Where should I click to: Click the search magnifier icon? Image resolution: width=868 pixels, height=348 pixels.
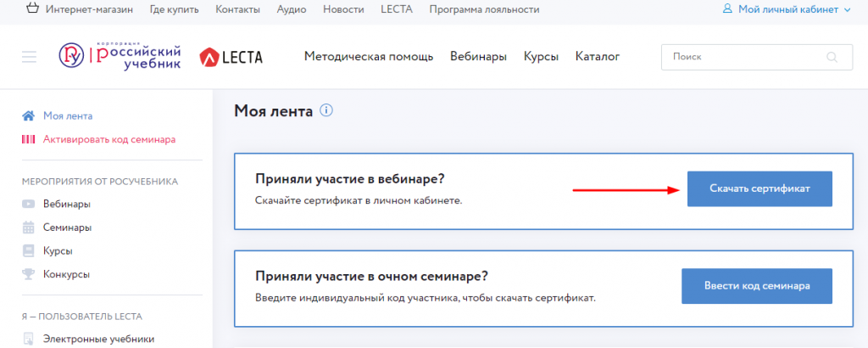click(832, 57)
